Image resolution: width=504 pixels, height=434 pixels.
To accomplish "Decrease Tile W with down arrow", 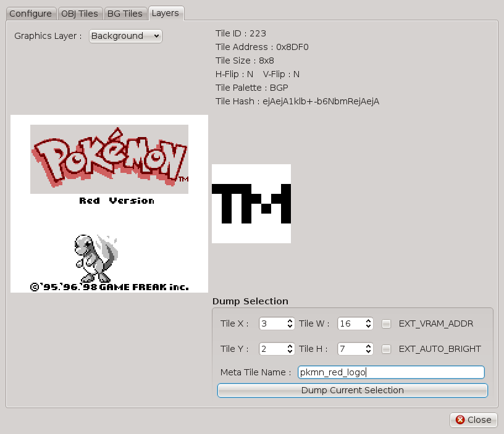I will 368,327.
